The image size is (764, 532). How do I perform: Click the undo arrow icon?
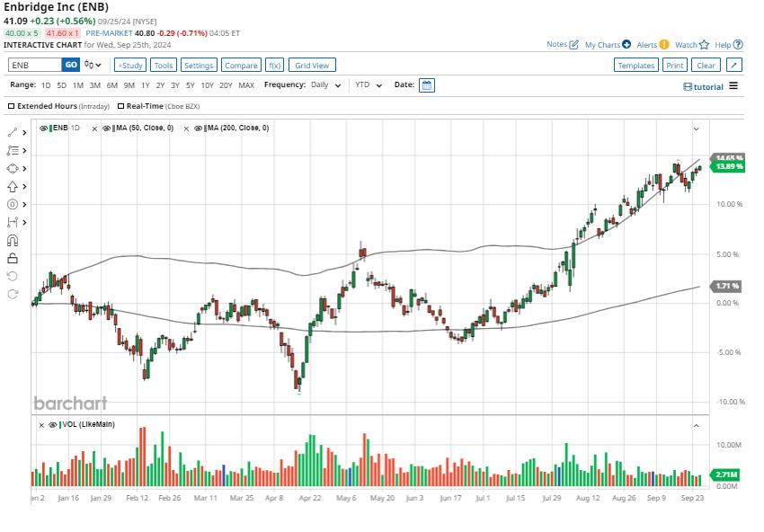point(13,276)
